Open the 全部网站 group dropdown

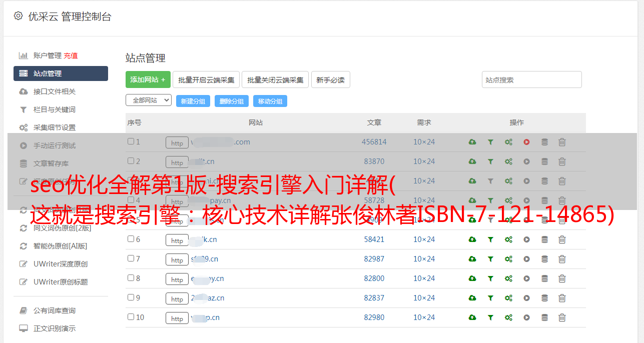pos(149,100)
